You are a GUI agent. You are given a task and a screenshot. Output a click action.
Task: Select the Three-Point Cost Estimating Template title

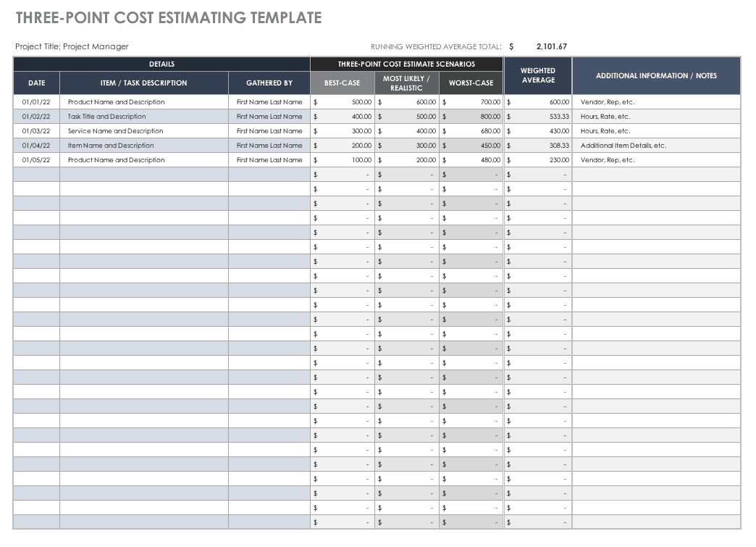click(x=168, y=17)
